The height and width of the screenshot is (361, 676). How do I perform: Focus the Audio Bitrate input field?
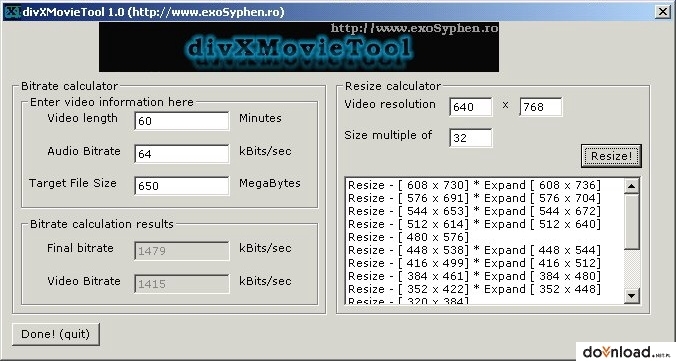[x=182, y=154]
